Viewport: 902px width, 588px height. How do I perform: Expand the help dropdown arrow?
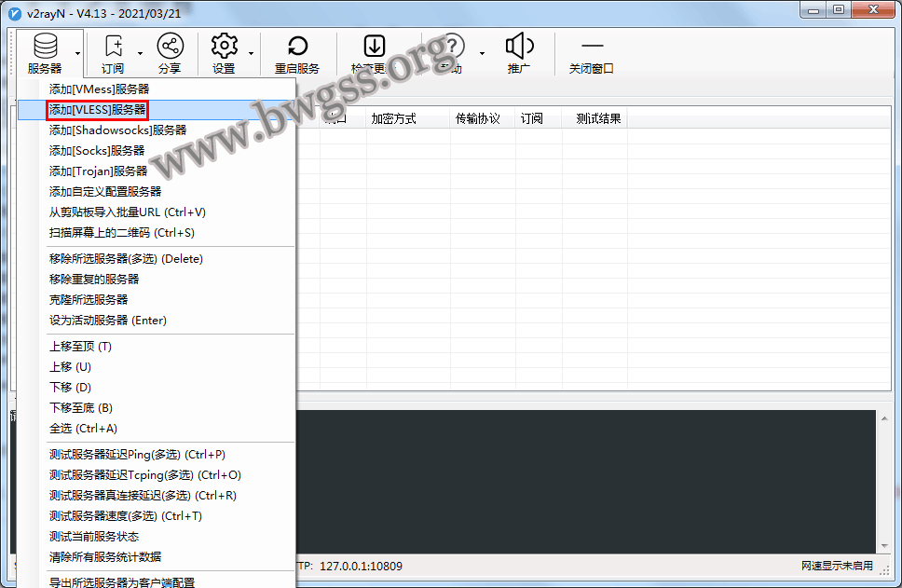[x=482, y=53]
